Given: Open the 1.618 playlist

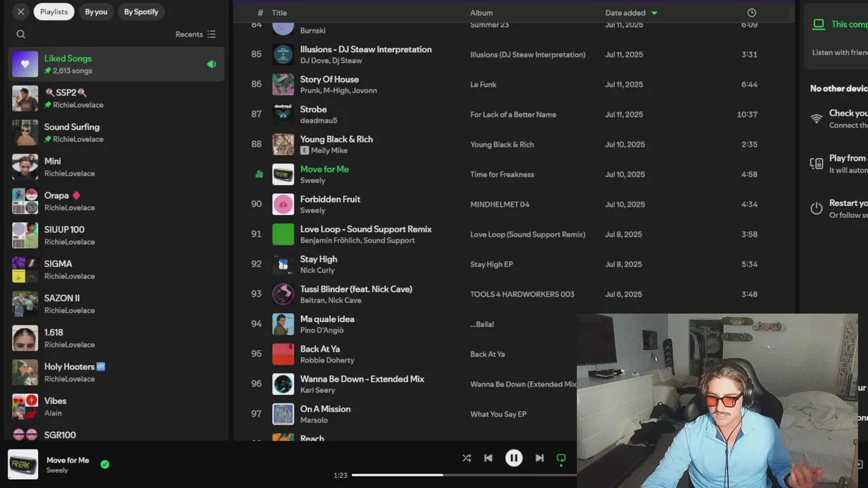Looking at the screenshot, I should [x=116, y=338].
